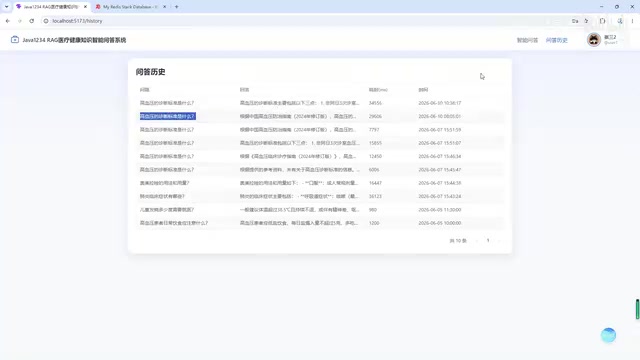The image size is (640, 360).
Task: Click the duration value 6006
Action: click(373, 170)
